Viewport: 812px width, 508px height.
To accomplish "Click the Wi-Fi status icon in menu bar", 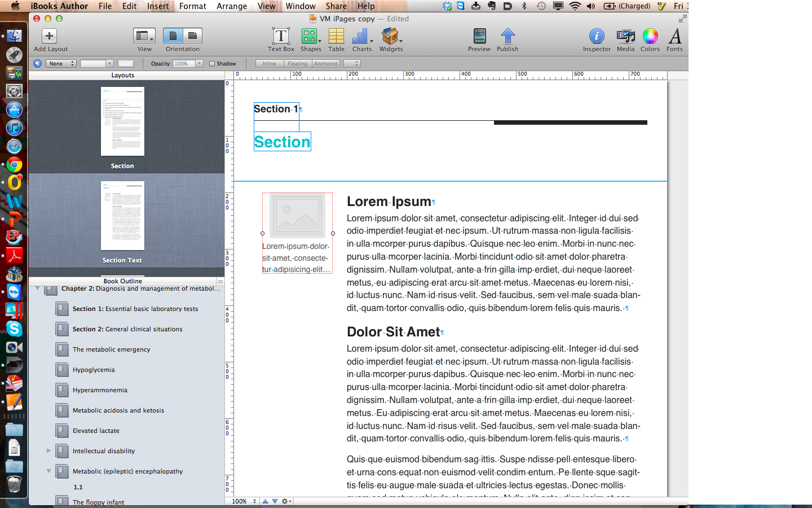I will tap(575, 6).
